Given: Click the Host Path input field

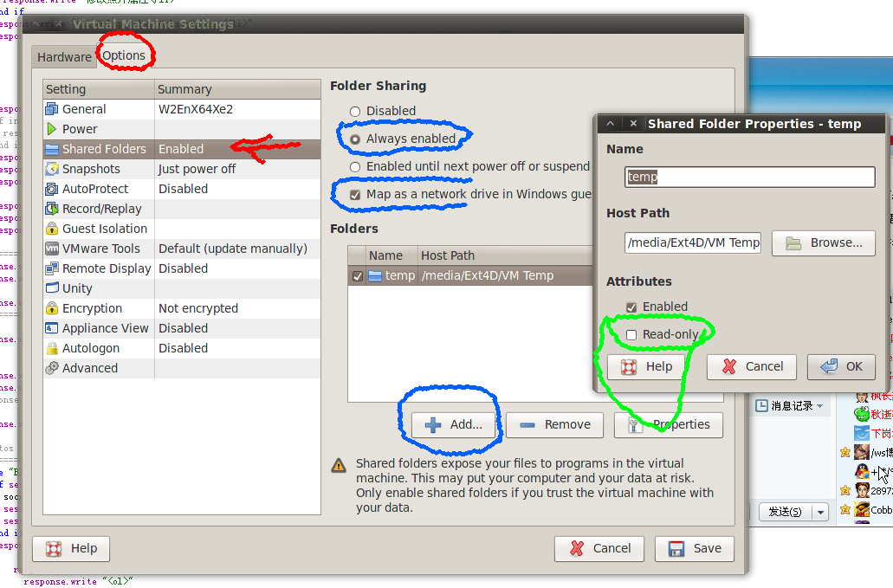Looking at the screenshot, I should point(693,243).
